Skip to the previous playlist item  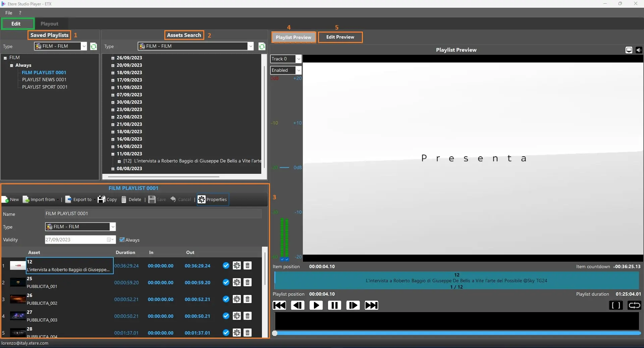coord(279,305)
